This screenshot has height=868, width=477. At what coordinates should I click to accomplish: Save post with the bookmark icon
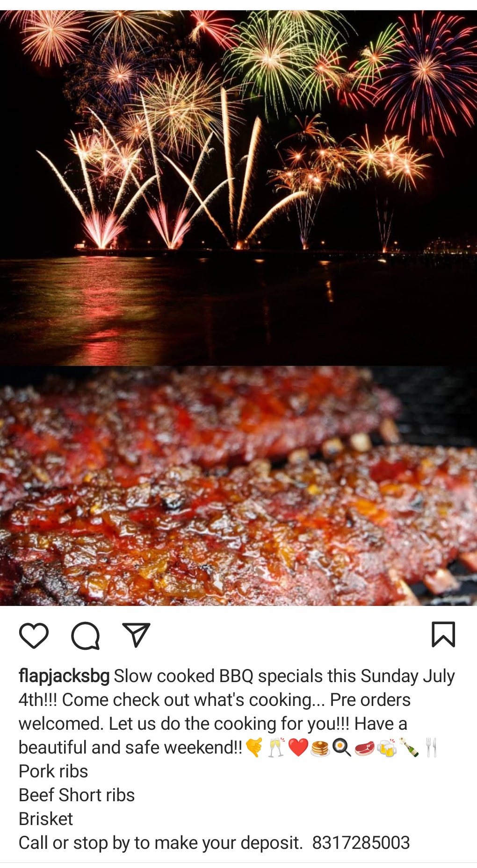443,634
